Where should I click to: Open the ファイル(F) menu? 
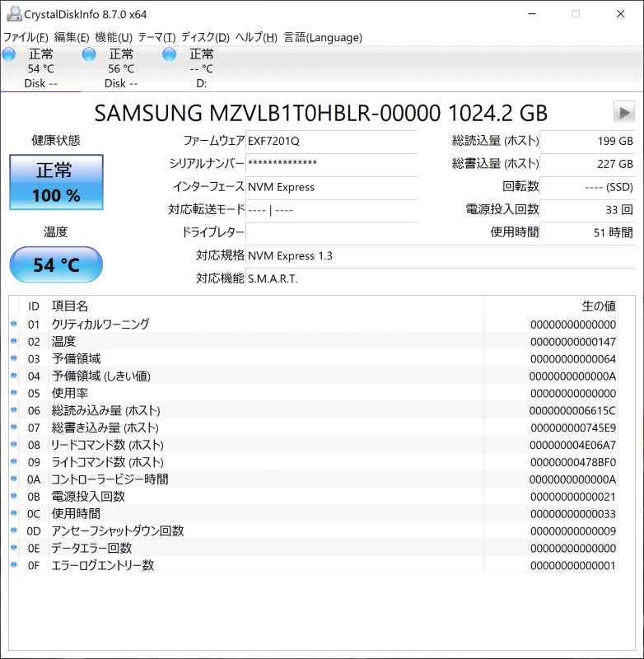[26, 37]
